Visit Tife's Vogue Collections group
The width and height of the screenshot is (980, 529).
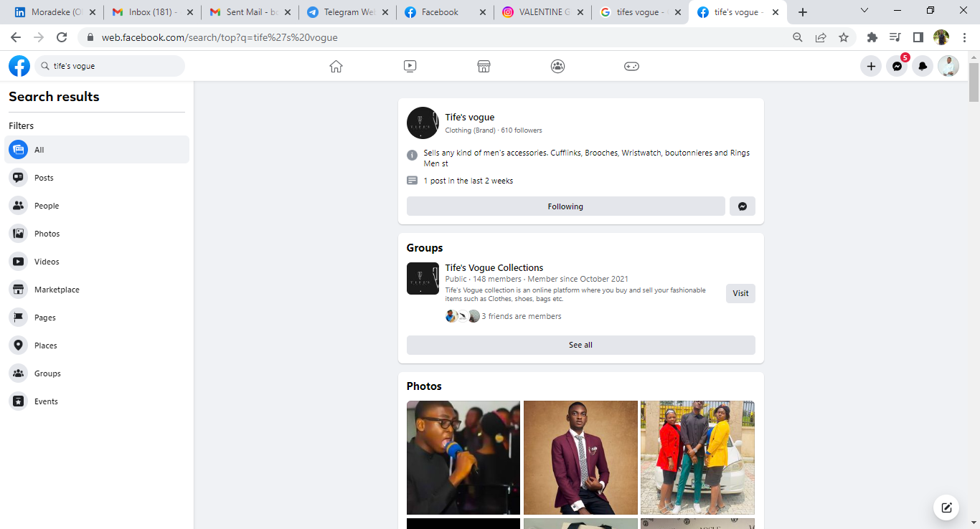[740, 293]
